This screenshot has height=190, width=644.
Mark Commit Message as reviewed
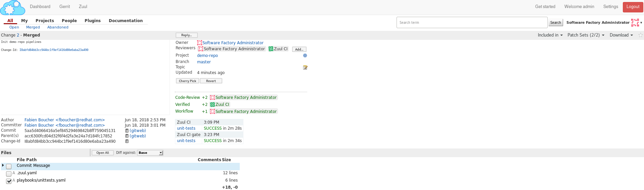(x=9, y=167)
